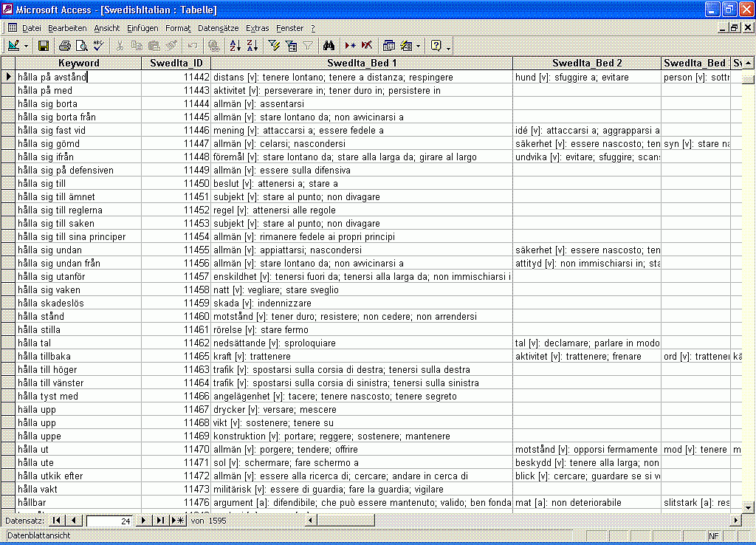Click the Apply Filter funnel icon
Viewport: 756px width, 545px height.
coord(308,46)
